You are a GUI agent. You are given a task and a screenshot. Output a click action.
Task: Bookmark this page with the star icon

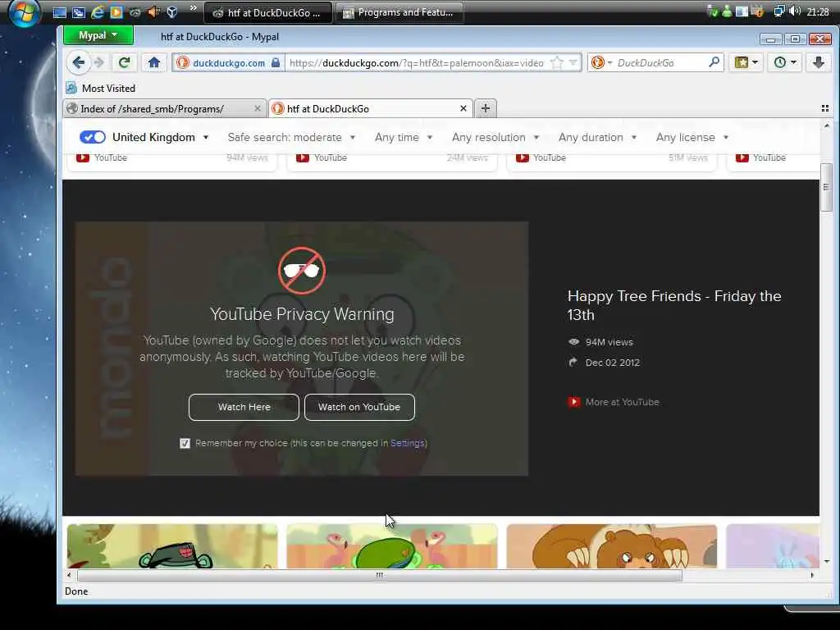tap(557, 62)
